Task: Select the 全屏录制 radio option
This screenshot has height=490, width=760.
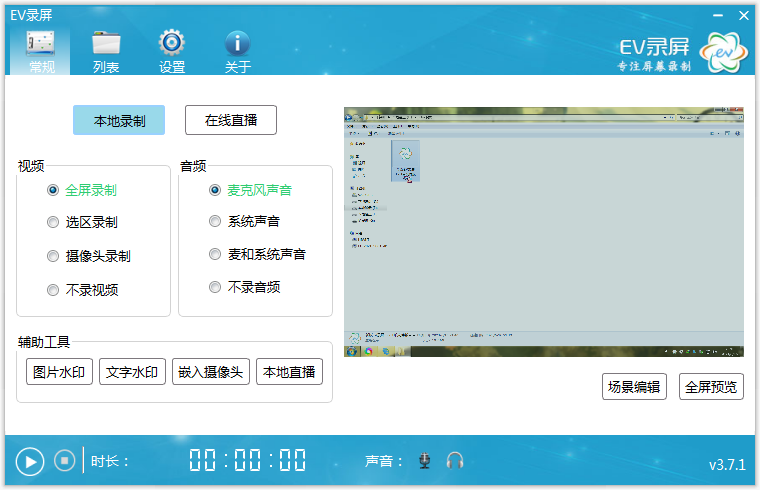Action: pyautogui.click(x=82, y=190)
